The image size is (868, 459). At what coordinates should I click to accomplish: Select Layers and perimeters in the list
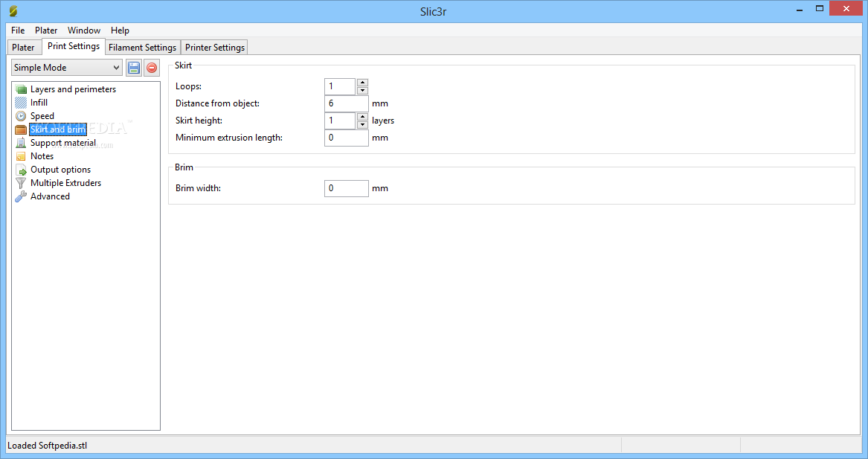pos(73,89)
